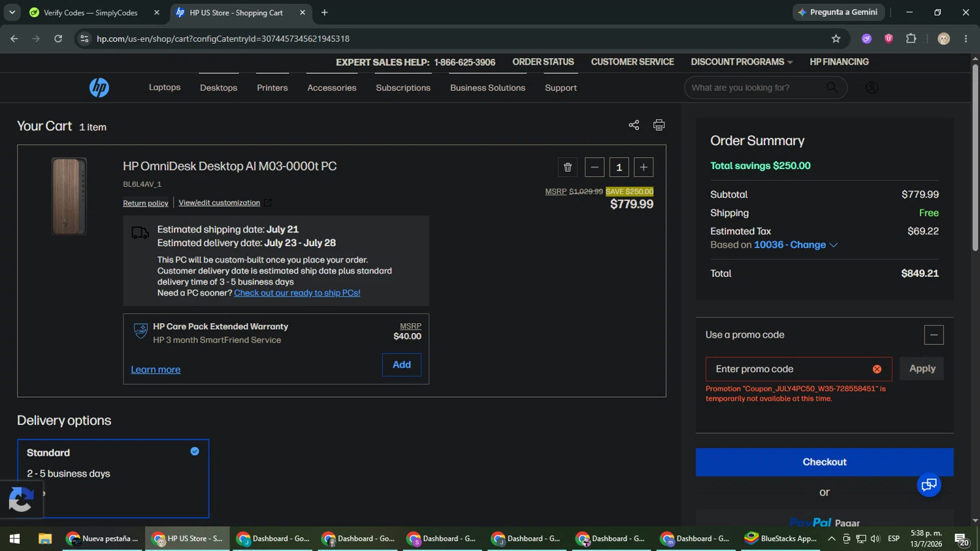The image size is (980, 551).
Task: Remove item with the trash icon
Action: point(568,167)
